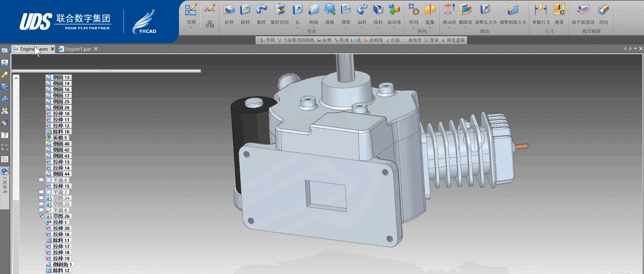644x274 pixels.
Task: Expand the 移动面 dropdown arrow
Action: pos(449,28)
